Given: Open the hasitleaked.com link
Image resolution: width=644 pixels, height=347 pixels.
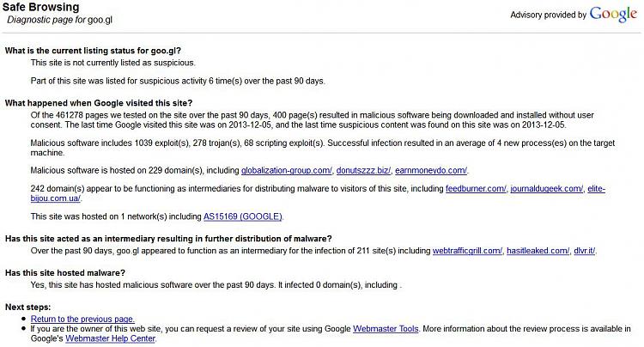Looking at the screenshot, I should click(538, 251).
